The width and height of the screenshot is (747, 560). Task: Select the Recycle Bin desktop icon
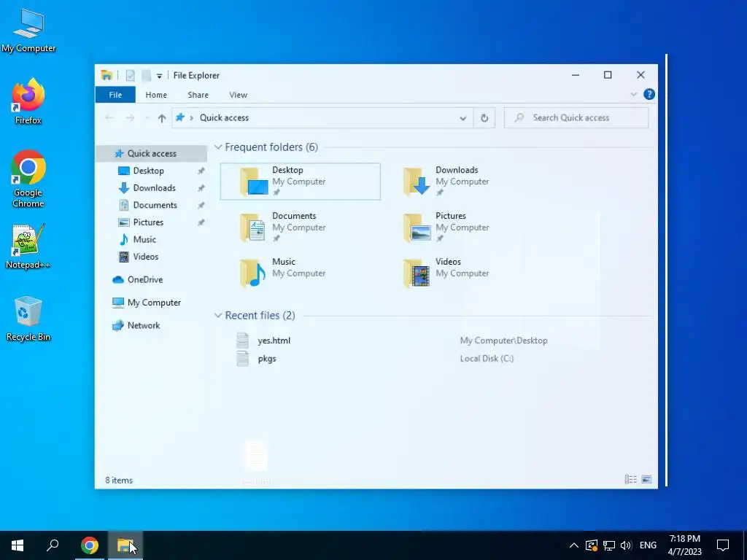click(x=28, y=318)
